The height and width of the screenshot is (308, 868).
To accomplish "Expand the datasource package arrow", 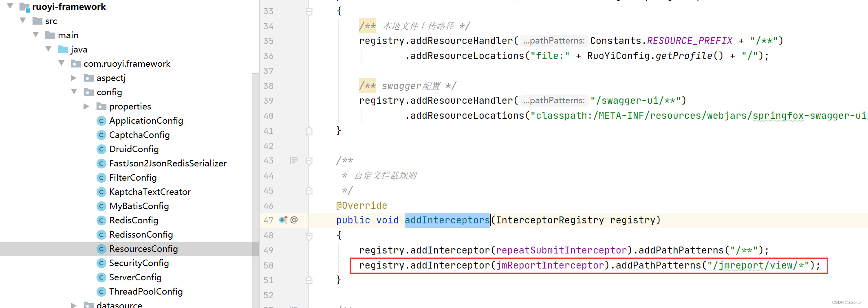I will (74, 305).
